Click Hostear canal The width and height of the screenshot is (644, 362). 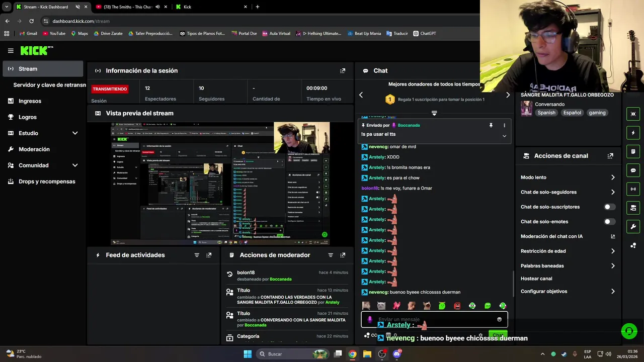click(x=536, y=279)
